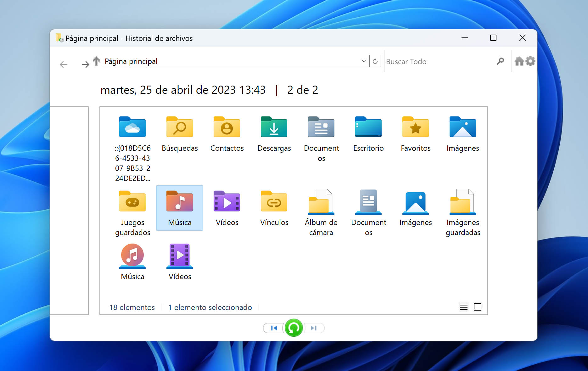Screen dimensions: 588x371
Task: Open the settings gear menu
Action: click(x=530, y=61)
